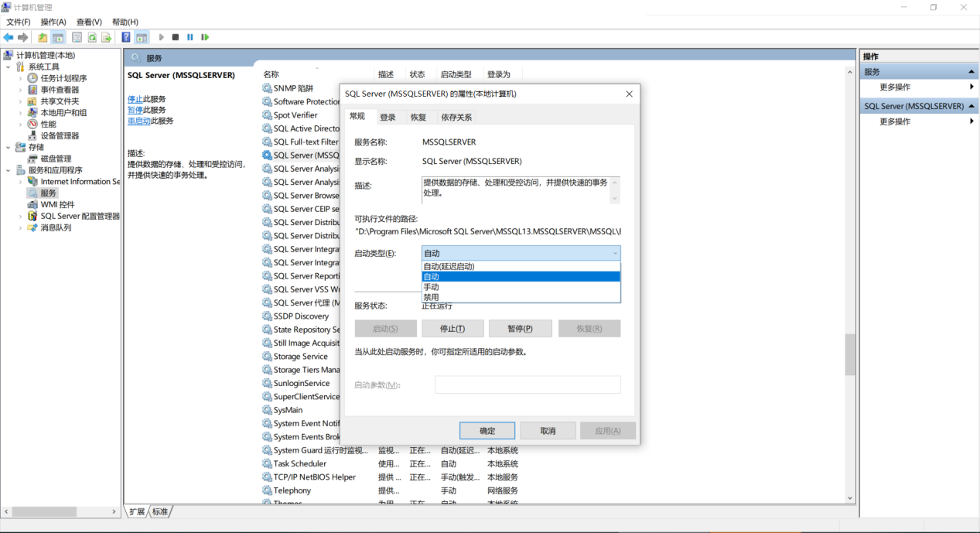
Task: Switch to the 登录 tab
Action: 388,118
